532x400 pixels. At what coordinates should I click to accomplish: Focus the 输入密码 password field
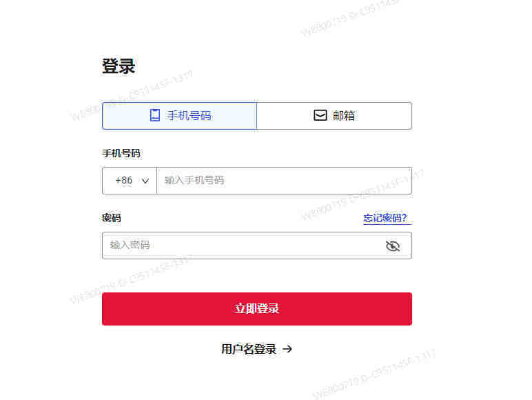pyautogui.click(x=257, y=246)
